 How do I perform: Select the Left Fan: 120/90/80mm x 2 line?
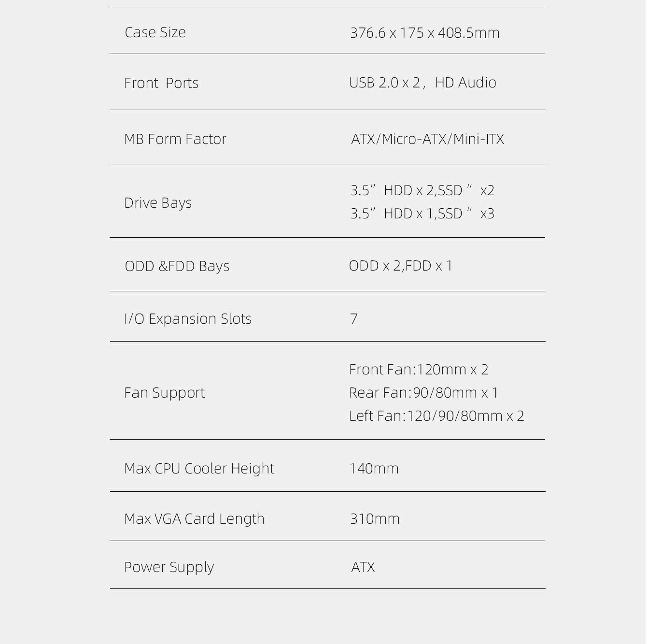click(436, 416)
